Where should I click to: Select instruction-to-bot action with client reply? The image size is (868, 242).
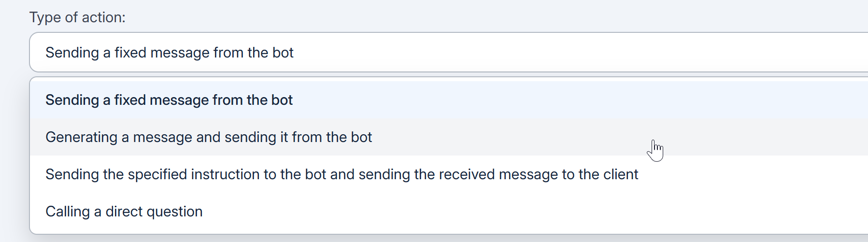point(342,174)
